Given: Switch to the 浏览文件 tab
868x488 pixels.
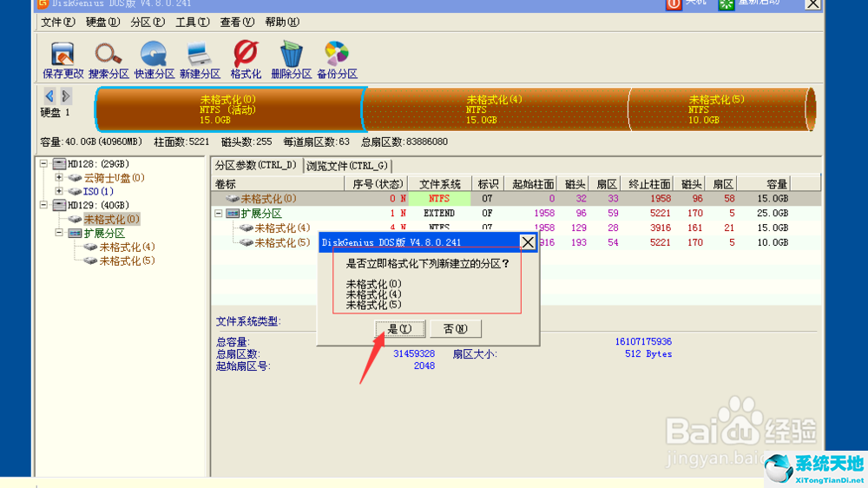Looking at the screenshot, I should coord(347,165).
